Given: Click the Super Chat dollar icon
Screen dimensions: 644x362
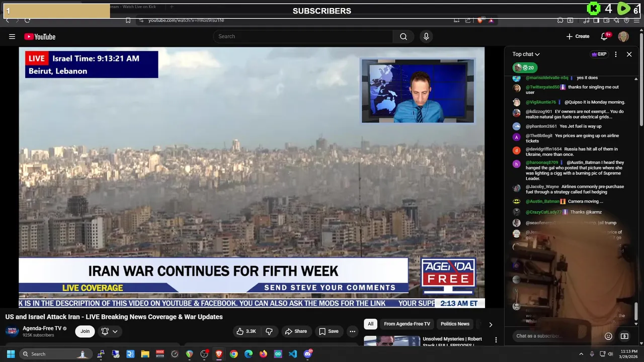Looking at the screenshot, I should [x=624, y=336].
